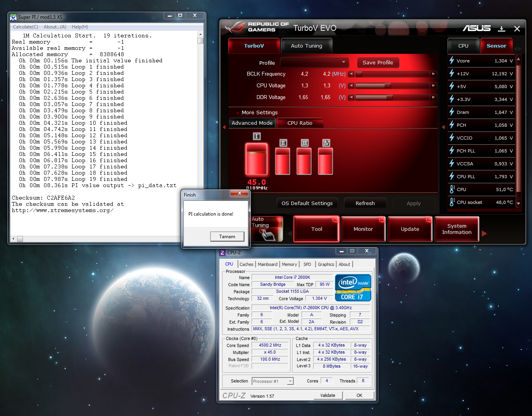Click Tamam in the Finish dialog
This screenshot has height=416, width=532.
(x=227, y=236)
